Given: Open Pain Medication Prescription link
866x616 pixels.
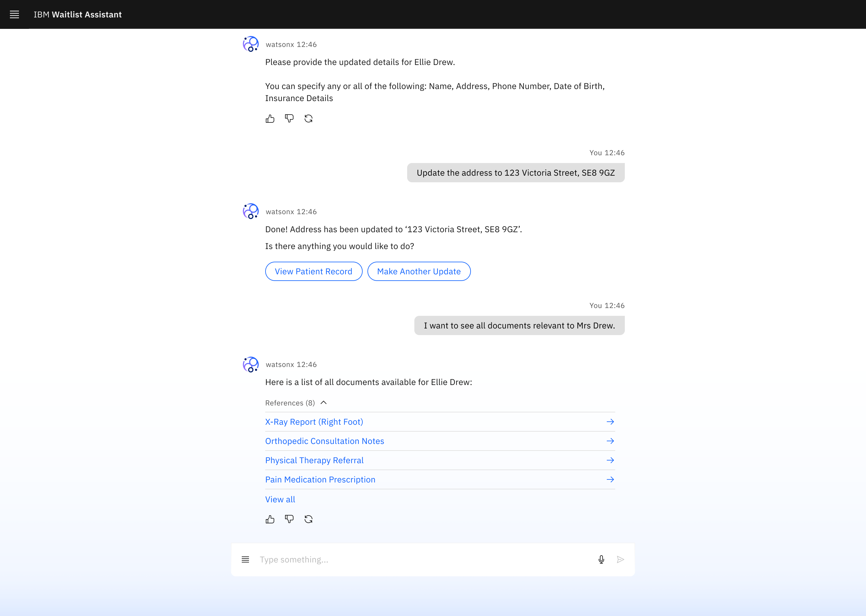Looking at the screenshot, I should click(x=320, y=480).
